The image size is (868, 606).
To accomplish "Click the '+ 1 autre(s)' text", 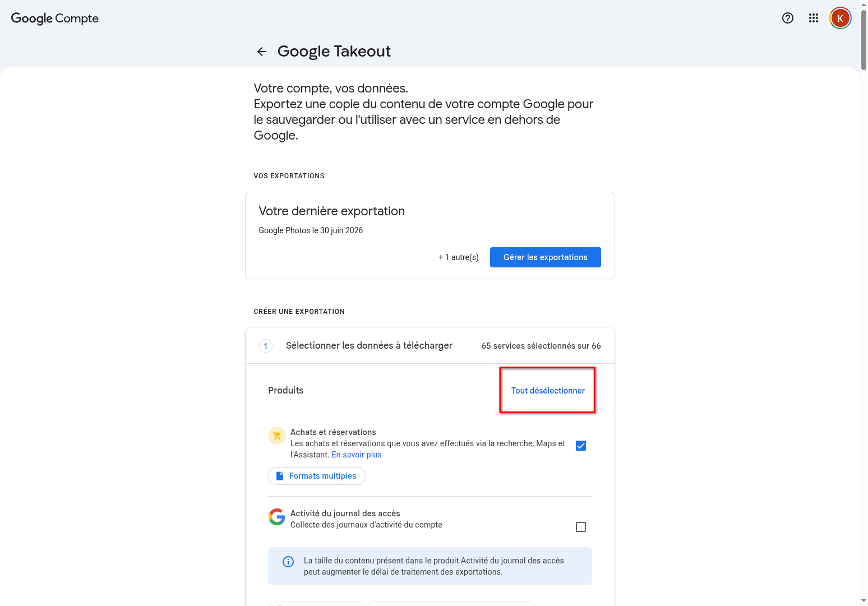I will 459,257.
